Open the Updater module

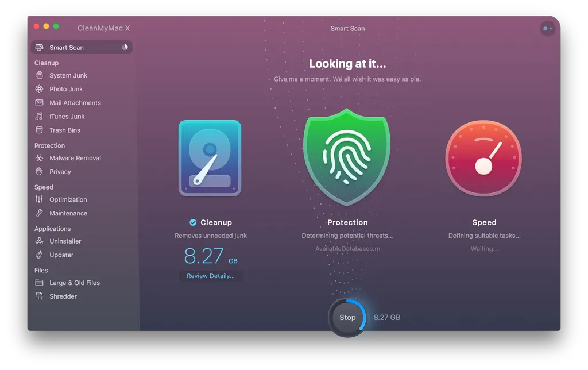(x=61, y=255)
